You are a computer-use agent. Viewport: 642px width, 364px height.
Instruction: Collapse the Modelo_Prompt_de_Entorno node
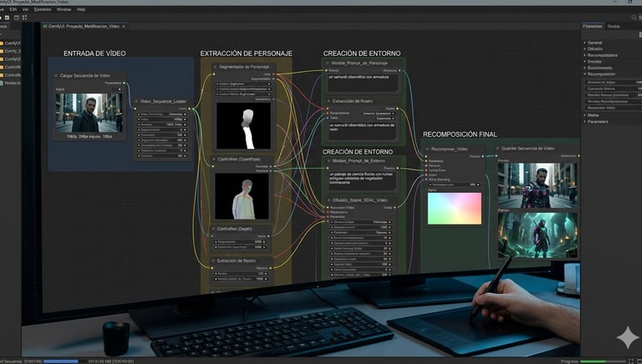coord(329,161)
